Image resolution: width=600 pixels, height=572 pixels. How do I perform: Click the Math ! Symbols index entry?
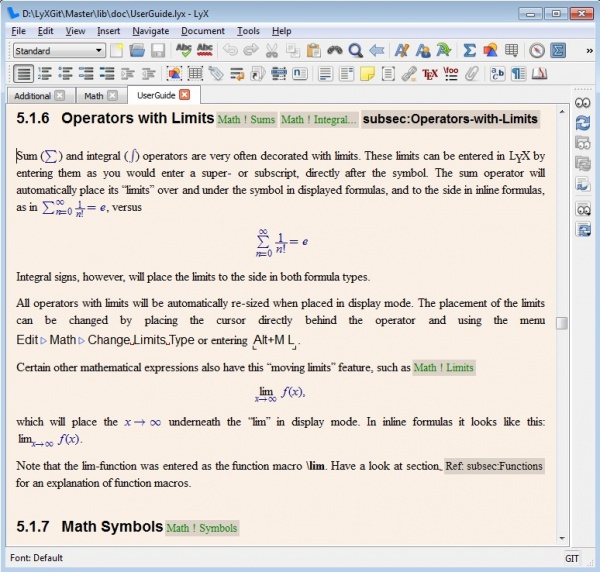coord(202,527)
